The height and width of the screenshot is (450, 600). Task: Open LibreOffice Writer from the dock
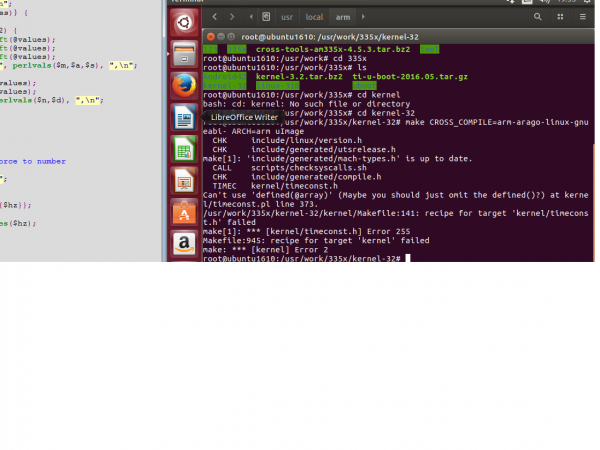click(x=182, y=119)
